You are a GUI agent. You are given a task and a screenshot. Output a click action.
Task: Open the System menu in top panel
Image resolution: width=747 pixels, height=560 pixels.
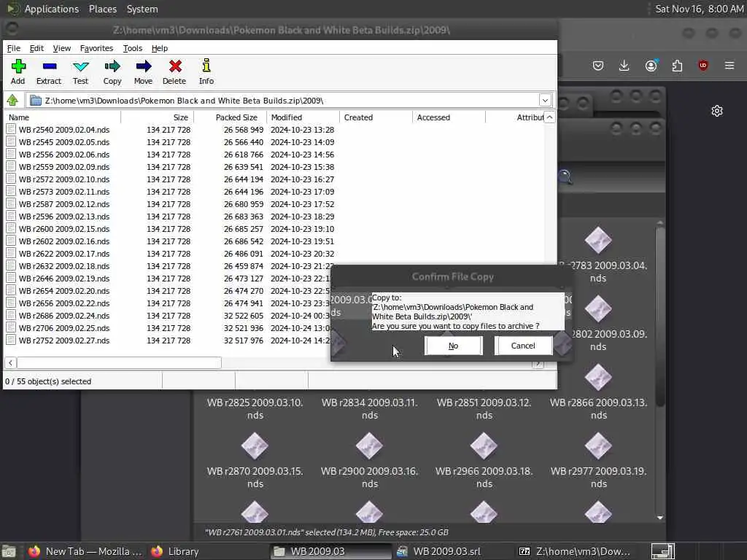(x=142, y=9)
